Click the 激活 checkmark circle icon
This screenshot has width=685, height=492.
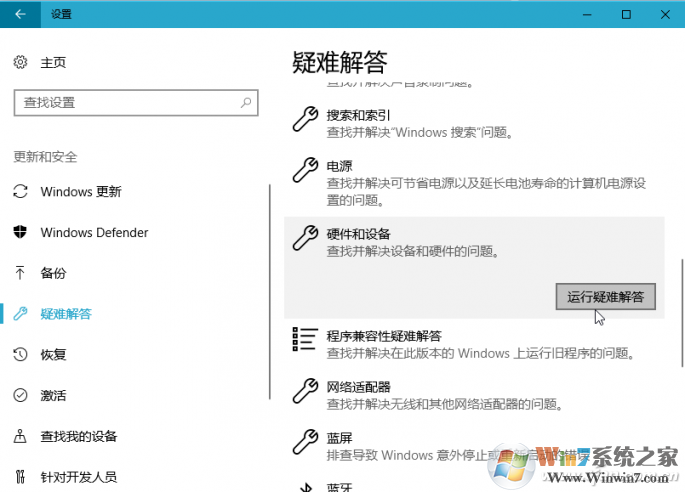click(x=20, y=395)
